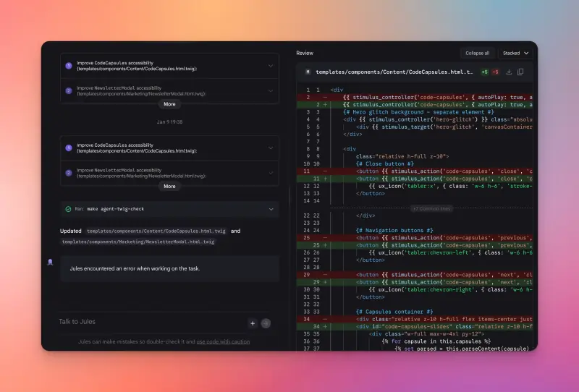Click the send arrow button in chat

pos(266,323)
